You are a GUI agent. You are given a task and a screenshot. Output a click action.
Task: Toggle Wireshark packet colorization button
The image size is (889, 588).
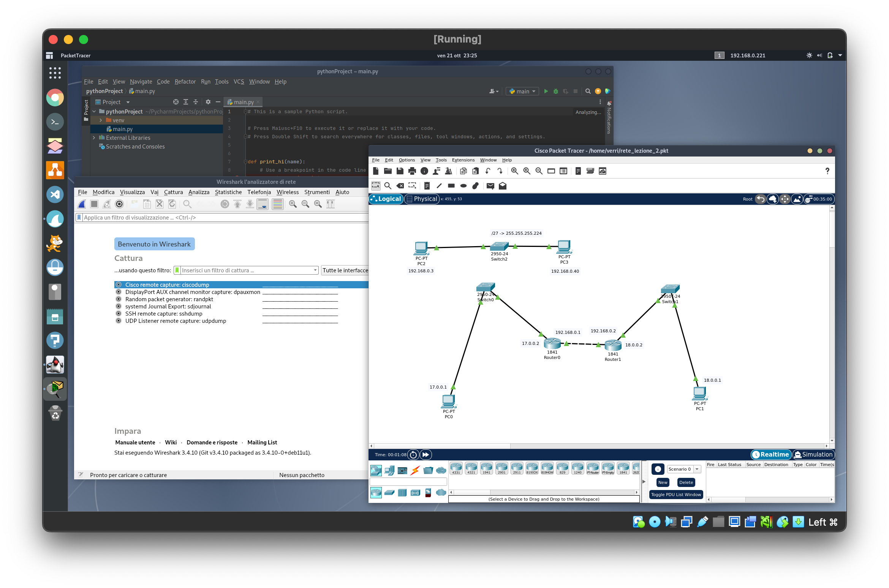click(x=278, y=204)
